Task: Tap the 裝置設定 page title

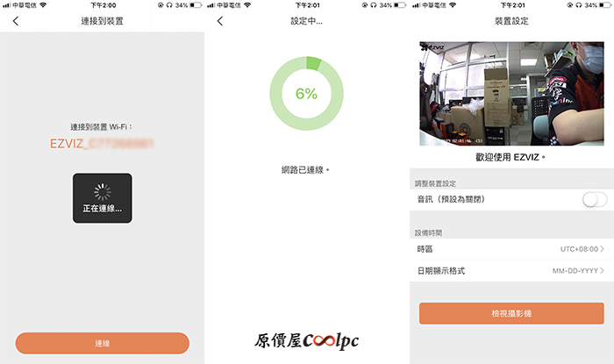Action: point(511,21)
